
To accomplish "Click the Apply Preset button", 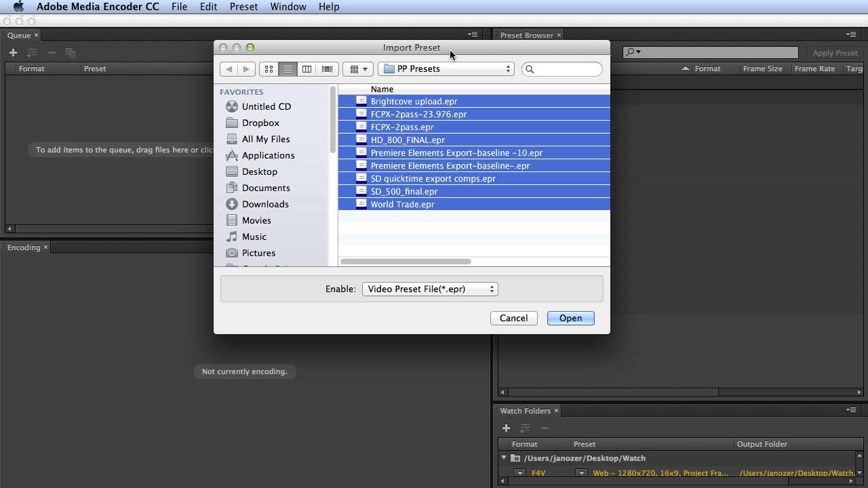I will [x=835, y=53].
